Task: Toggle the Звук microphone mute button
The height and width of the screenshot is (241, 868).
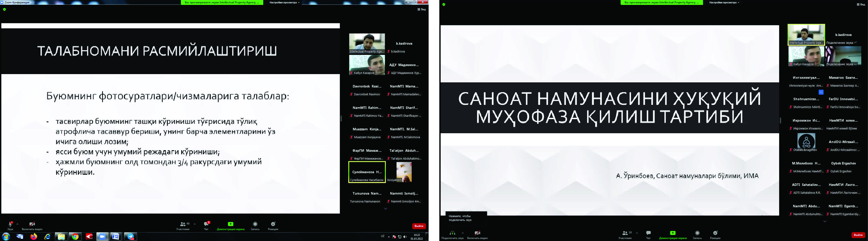Action: click(10, 224)
